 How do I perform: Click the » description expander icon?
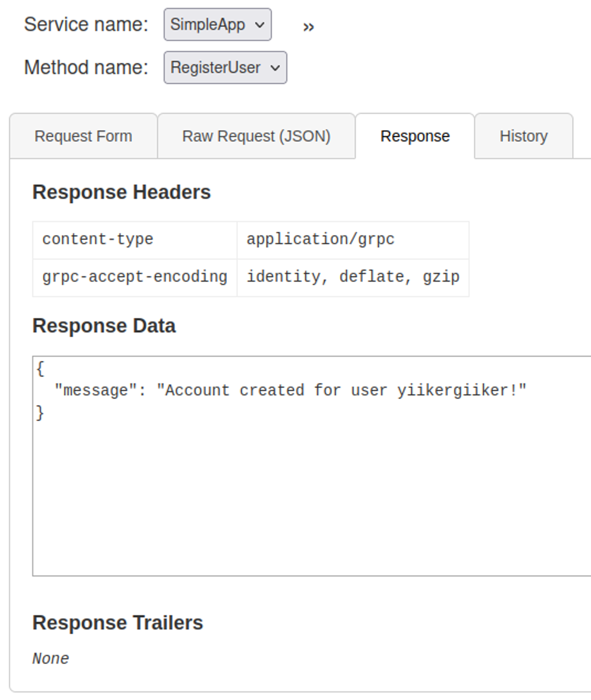coord(308,27)
